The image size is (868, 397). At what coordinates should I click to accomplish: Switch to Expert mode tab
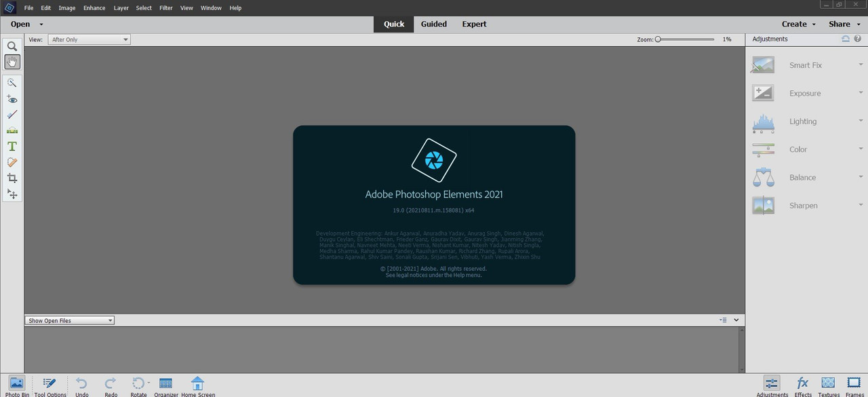(474, 24)
